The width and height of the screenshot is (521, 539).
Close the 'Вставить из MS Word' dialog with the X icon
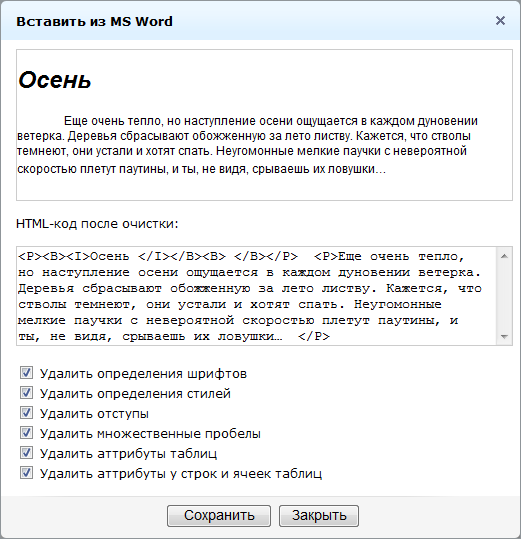[x=500, y=21]
